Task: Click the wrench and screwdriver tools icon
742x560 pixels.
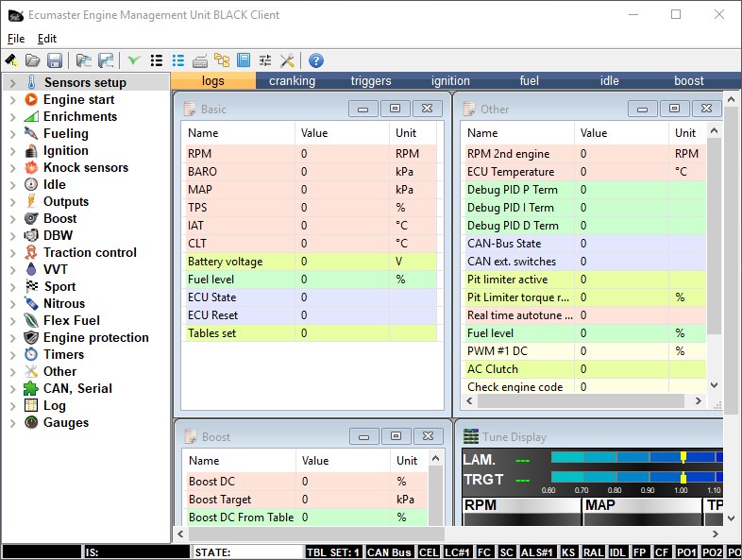Action: click(x=287, y=60)
